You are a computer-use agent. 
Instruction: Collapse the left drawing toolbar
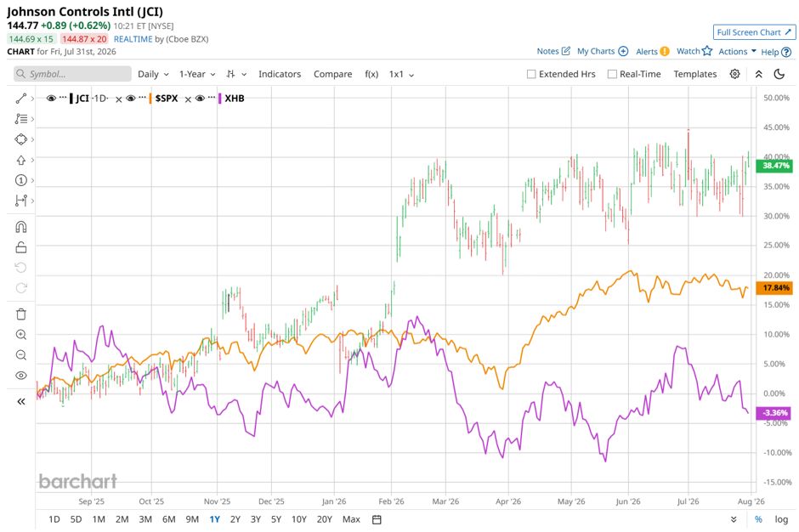tap(21, 401)
